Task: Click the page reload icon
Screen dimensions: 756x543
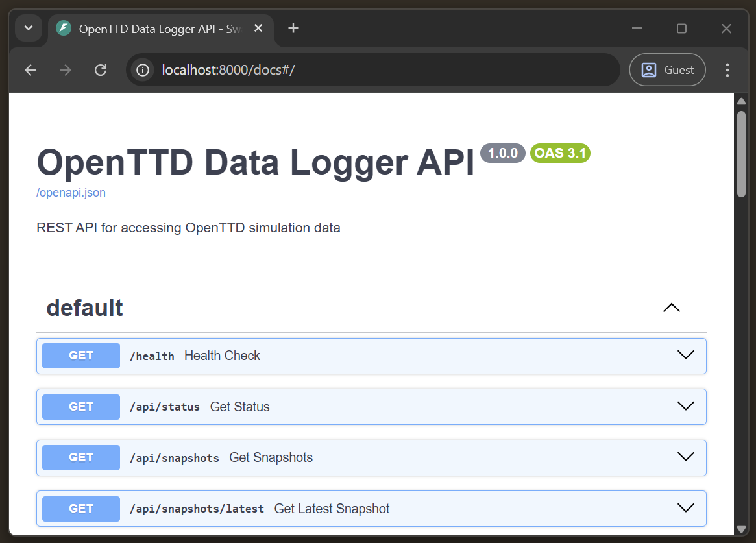Action: [x=101, y=69]
